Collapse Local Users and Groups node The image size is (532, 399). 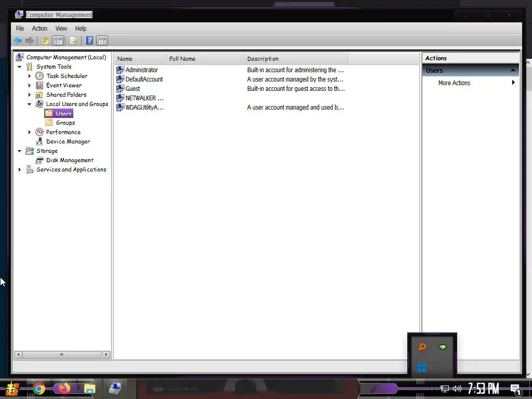[30, 104]
